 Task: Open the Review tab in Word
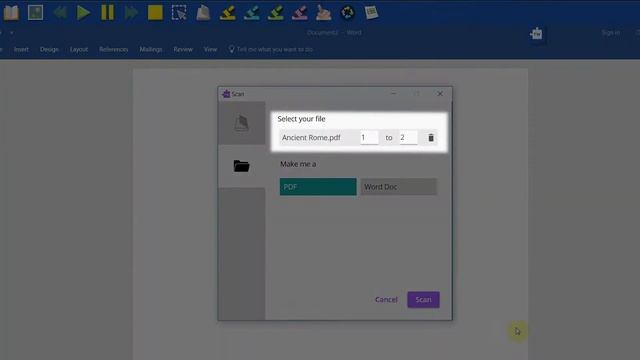[x=183, y=49]
